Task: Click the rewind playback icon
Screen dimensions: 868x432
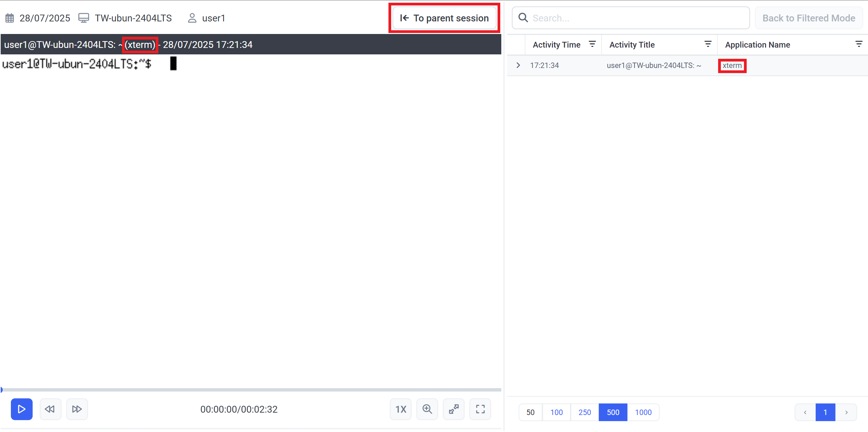Action: pos(50,409)
